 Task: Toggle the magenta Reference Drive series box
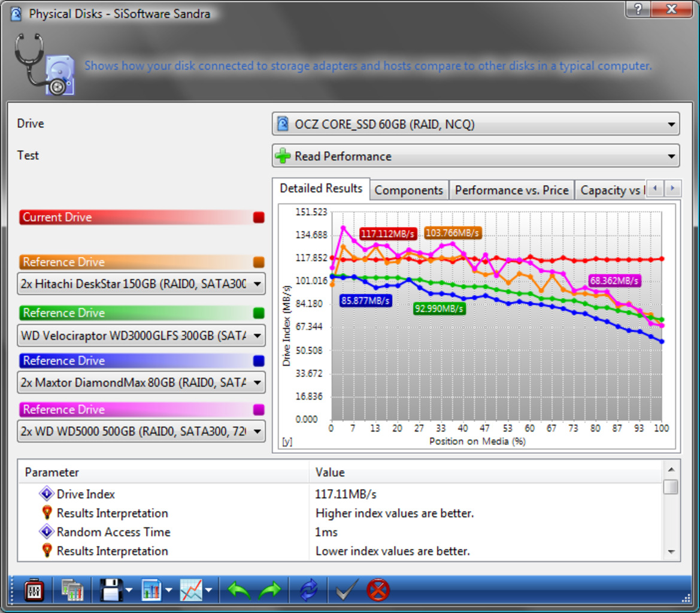pos(259,409)
